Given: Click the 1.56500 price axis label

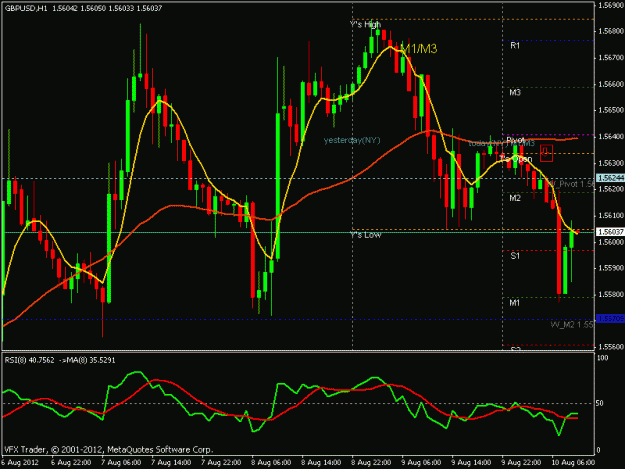Looking at the screenshot, I should pyautogui.click(x=611, y=110).
